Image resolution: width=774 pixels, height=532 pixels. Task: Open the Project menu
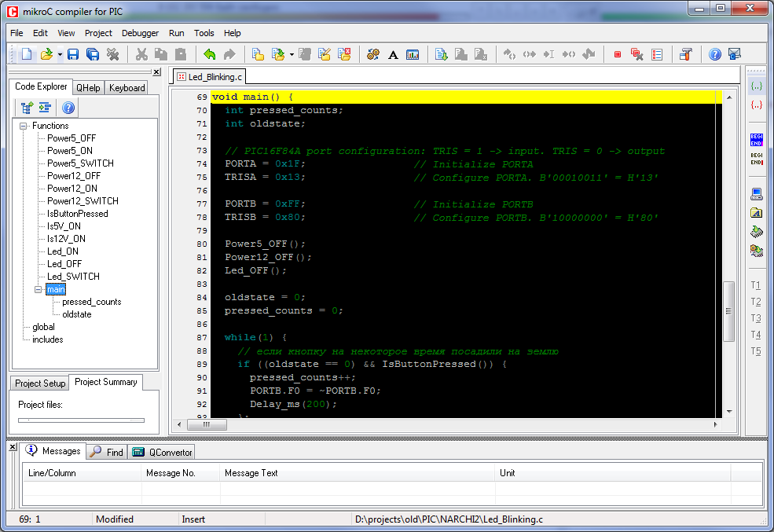tap(98, 33)
